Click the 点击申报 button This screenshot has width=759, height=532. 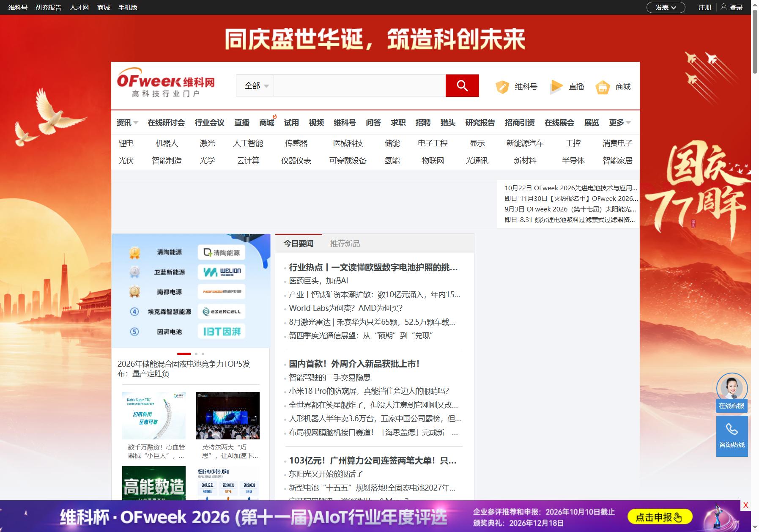click(660, 517)
